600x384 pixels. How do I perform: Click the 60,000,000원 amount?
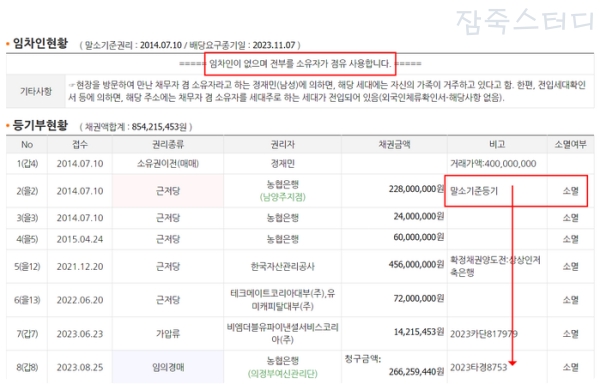click(419, 238)
